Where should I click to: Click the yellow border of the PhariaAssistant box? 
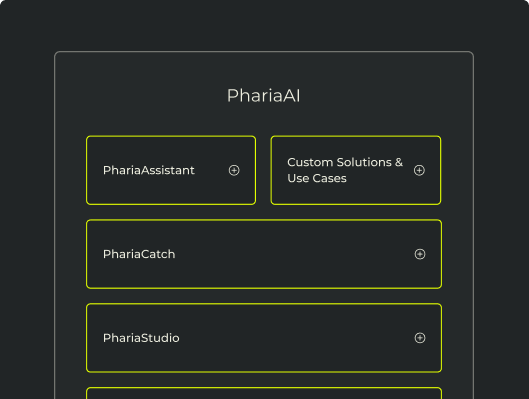pos(171,136)
